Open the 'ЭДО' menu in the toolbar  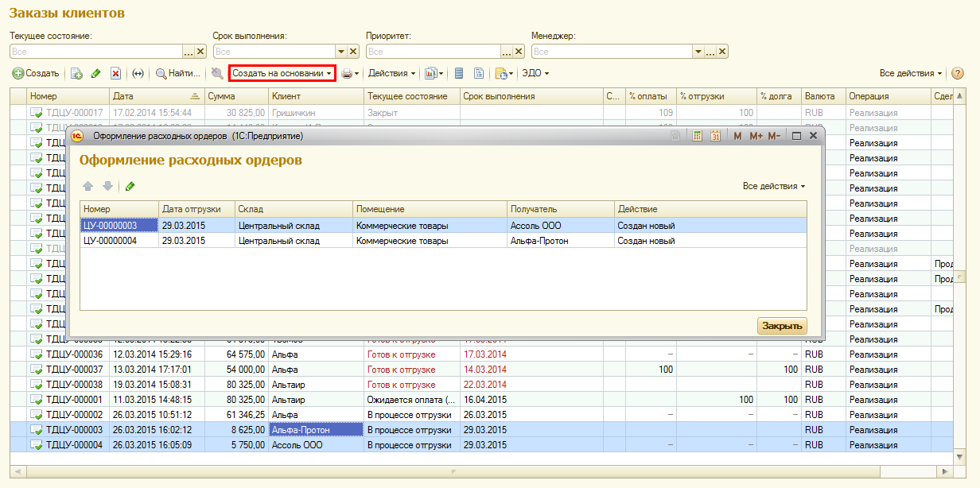[x=535, y=73]
